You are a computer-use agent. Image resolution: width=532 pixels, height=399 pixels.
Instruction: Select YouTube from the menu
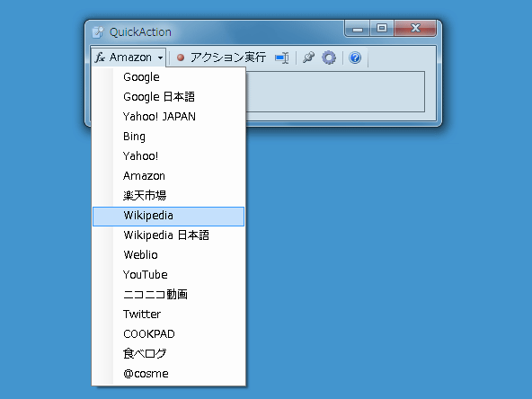coord(168,274)
